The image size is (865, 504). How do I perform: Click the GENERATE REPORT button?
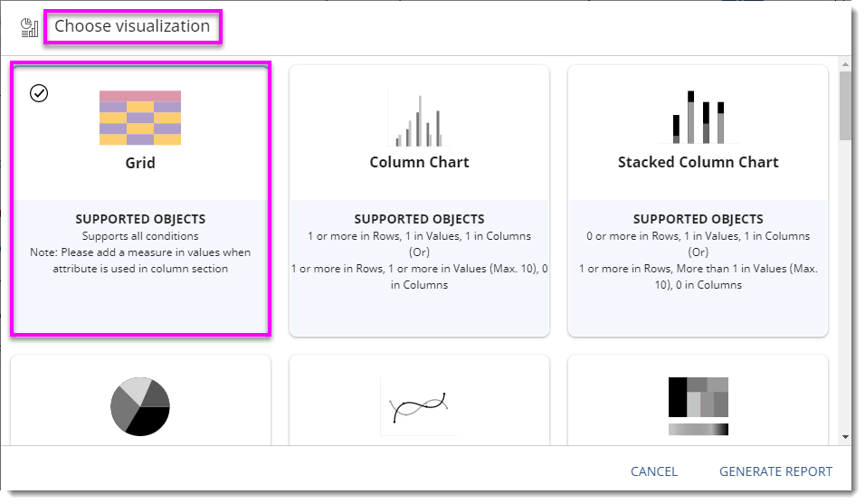point(775,471)
